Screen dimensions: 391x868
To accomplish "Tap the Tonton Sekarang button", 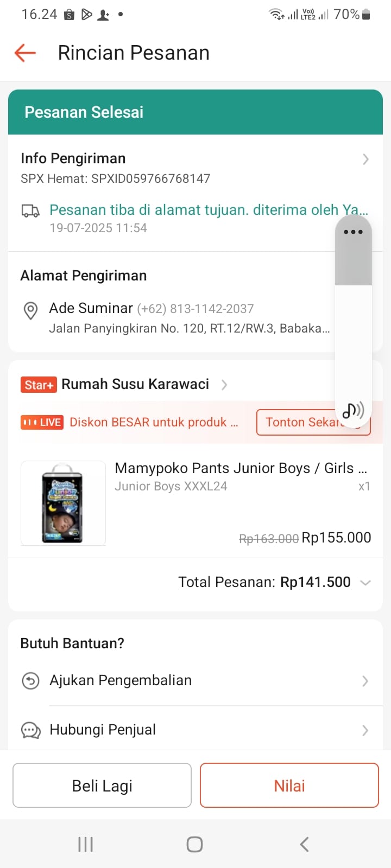I will coord(298,422).
